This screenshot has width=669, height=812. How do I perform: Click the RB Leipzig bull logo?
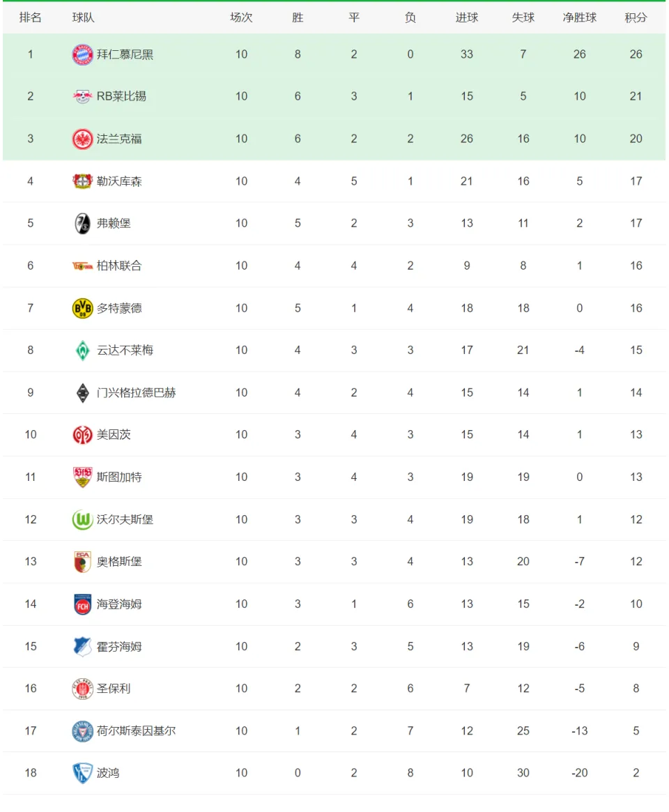(x=82, y=96)
